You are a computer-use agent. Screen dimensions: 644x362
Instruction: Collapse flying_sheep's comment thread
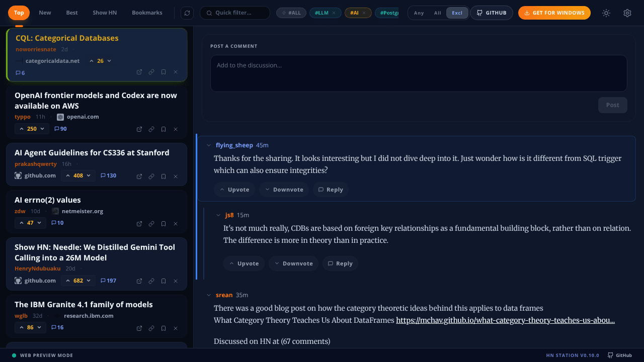coord(209,145)
